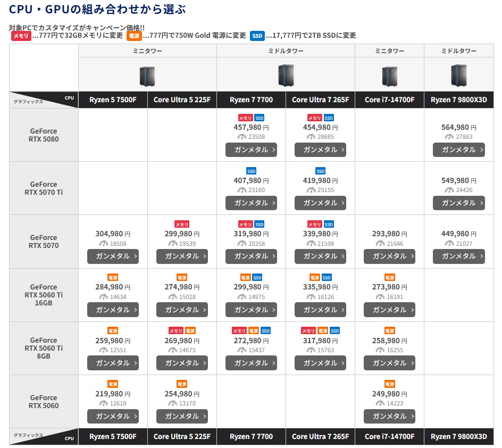Select ガンメタル under 304,980円
Image resolution: width=502 pixels, height=448 pixels.
(x=113, y=256)
